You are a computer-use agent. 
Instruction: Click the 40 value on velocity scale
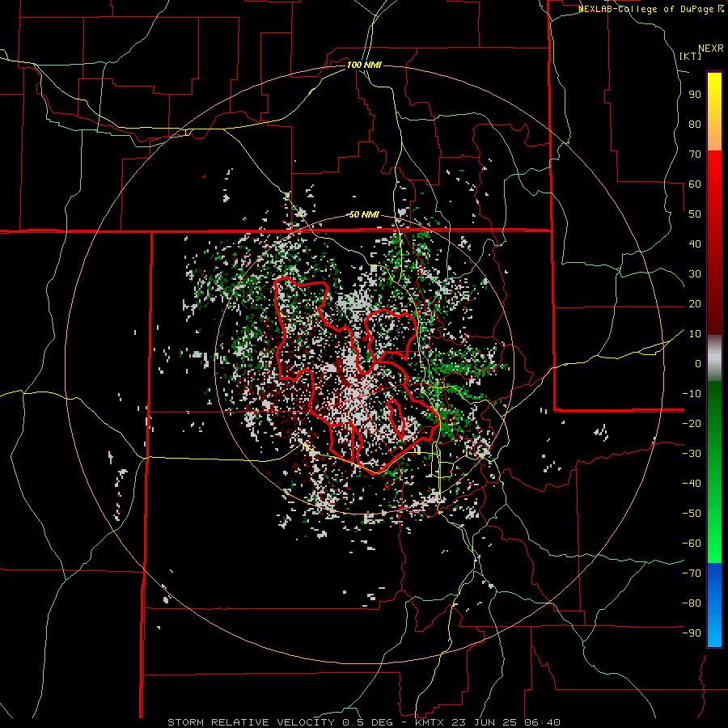pyautogui.click(x=695, y=244)
